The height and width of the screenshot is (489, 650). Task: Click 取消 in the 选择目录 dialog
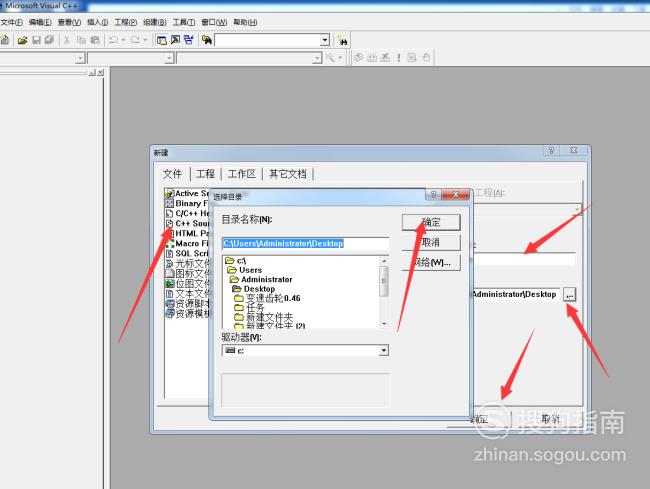[431, 242]
